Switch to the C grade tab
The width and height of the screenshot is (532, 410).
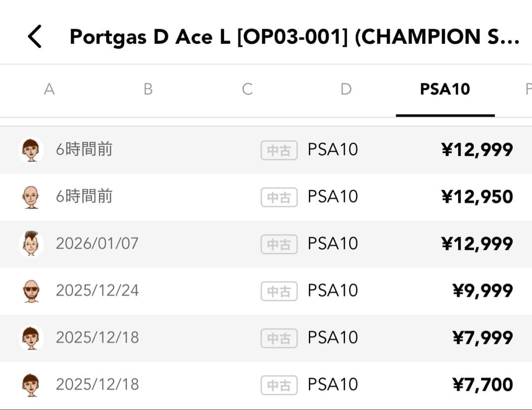(x=247, y=89)
